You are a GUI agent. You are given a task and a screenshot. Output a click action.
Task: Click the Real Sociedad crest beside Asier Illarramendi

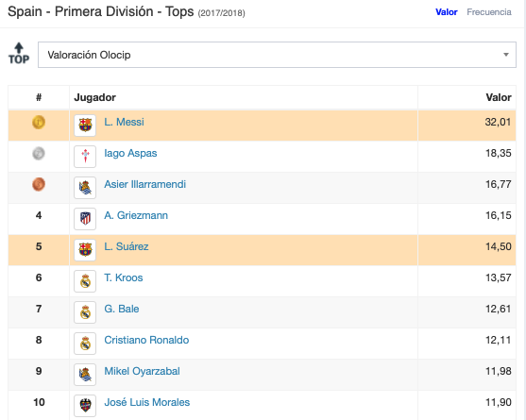tap(85, 188)
